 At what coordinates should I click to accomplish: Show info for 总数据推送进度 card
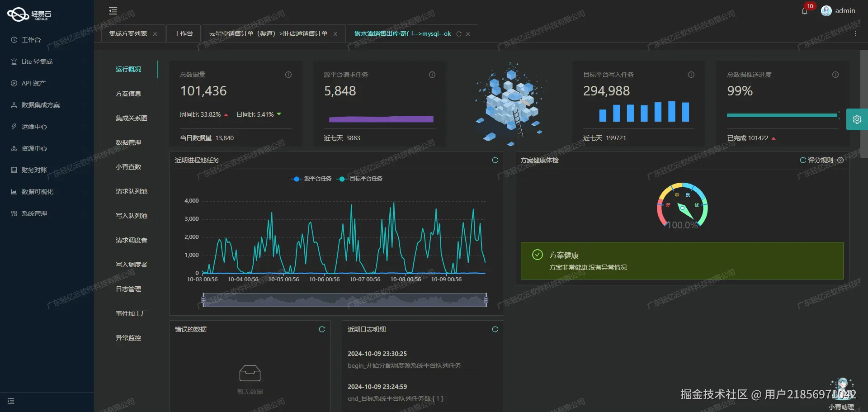pyautogui.click(x=835, y=75)
